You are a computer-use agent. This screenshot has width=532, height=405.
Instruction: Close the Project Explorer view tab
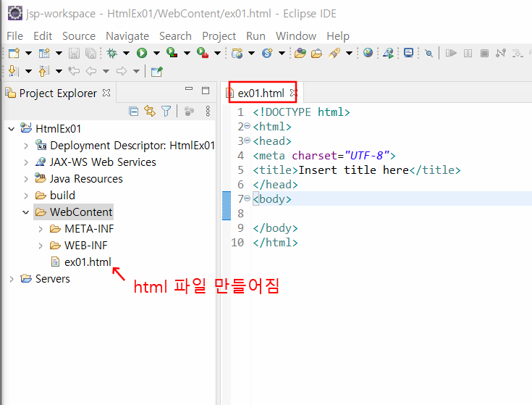click(106, 93)
